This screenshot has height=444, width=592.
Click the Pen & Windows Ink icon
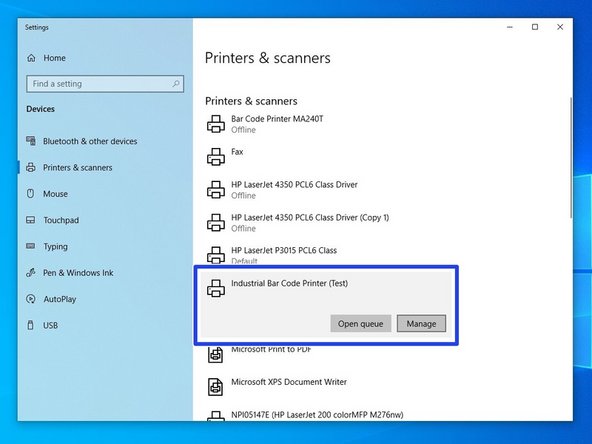tap(31, 273)
